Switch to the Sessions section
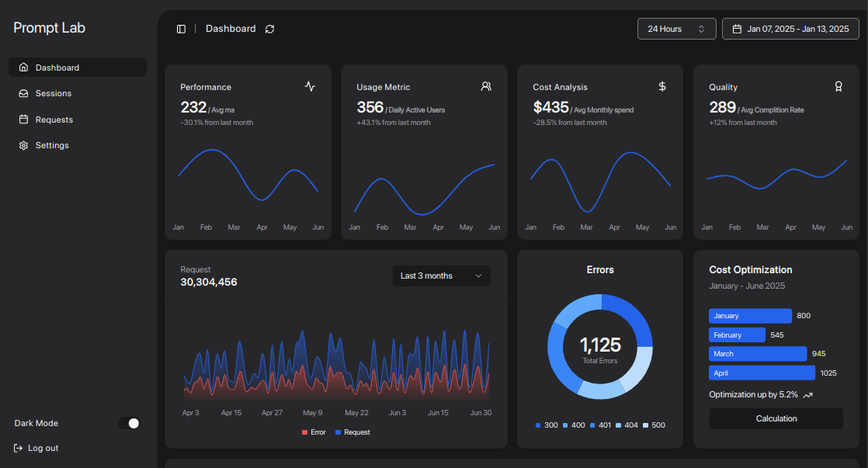Viewport: 868px width, 468px height. click(x=51, y=93)
